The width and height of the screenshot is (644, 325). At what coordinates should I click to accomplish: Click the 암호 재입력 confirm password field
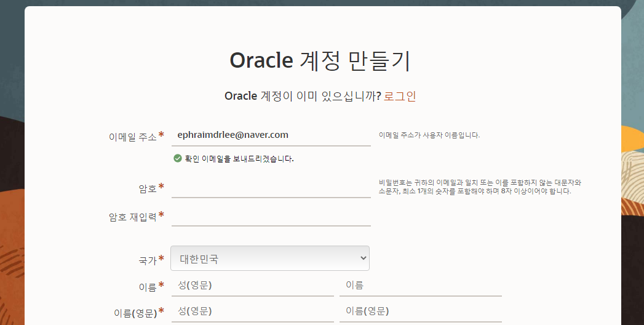[271, 215]
